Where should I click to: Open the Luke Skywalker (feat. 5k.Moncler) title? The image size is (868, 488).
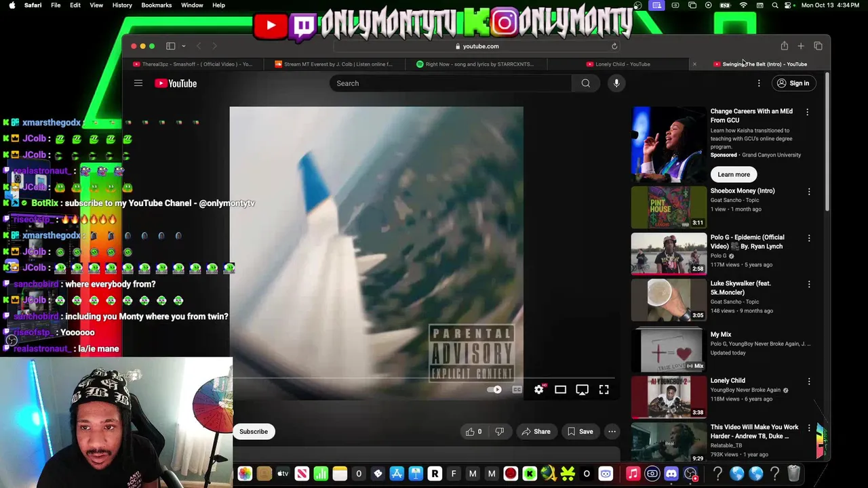point(741,288)
